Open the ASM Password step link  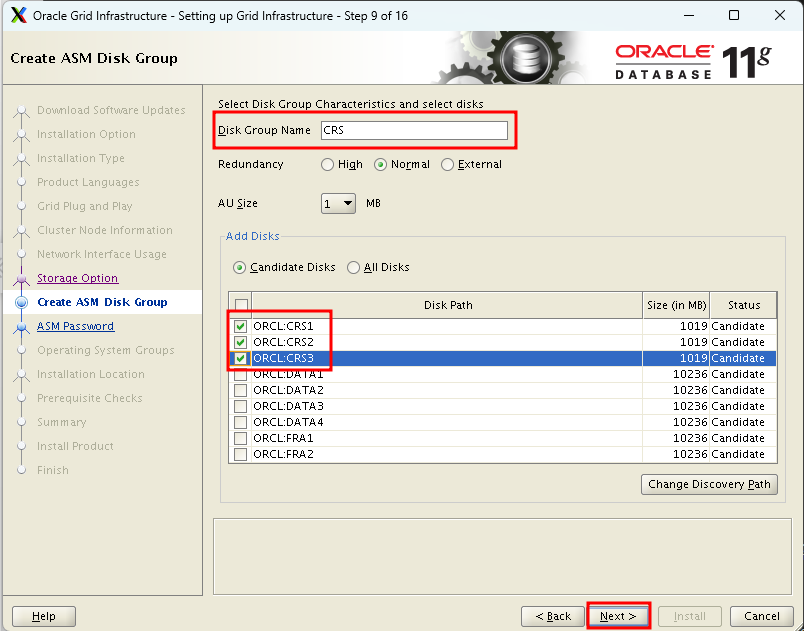(75, 326)
